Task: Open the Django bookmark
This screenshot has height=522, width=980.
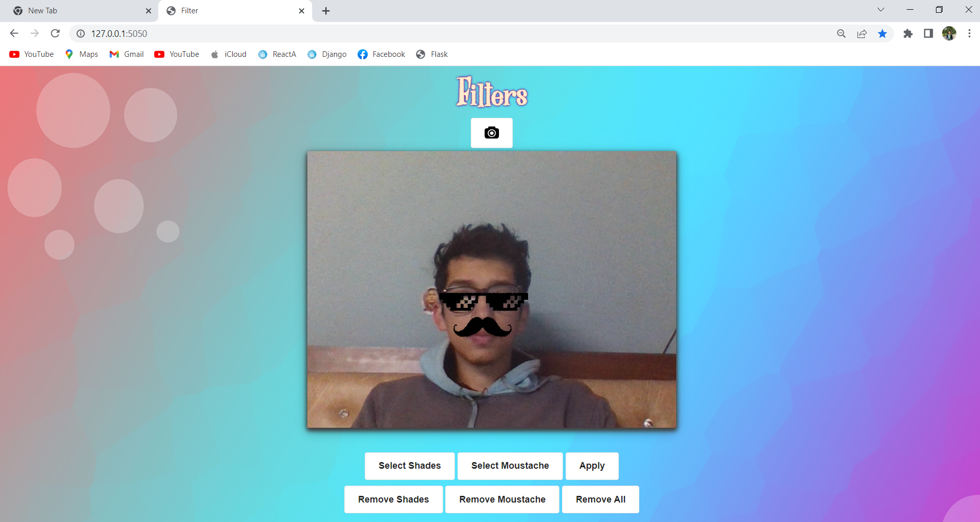Action: coord(327,54)
